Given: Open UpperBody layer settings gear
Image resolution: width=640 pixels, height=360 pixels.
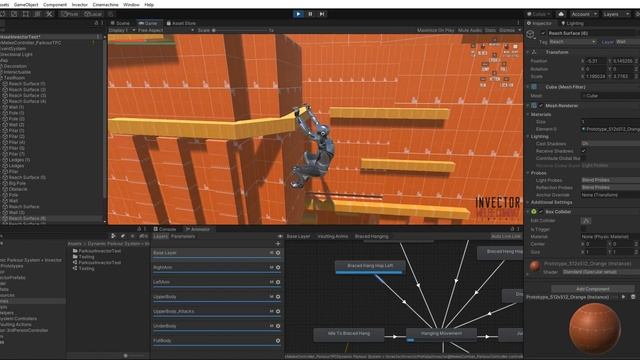Looking at the screenshot, I should [278, 297].
